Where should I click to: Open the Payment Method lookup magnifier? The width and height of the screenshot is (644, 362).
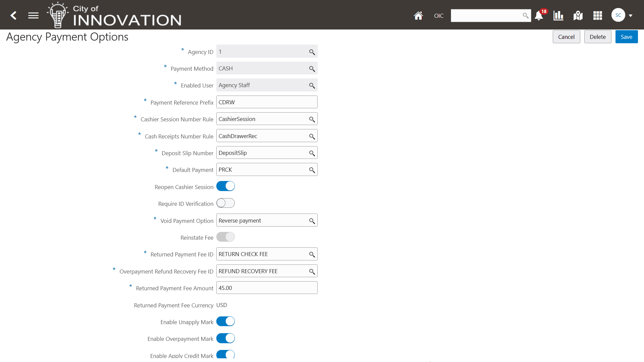(312, 68)
